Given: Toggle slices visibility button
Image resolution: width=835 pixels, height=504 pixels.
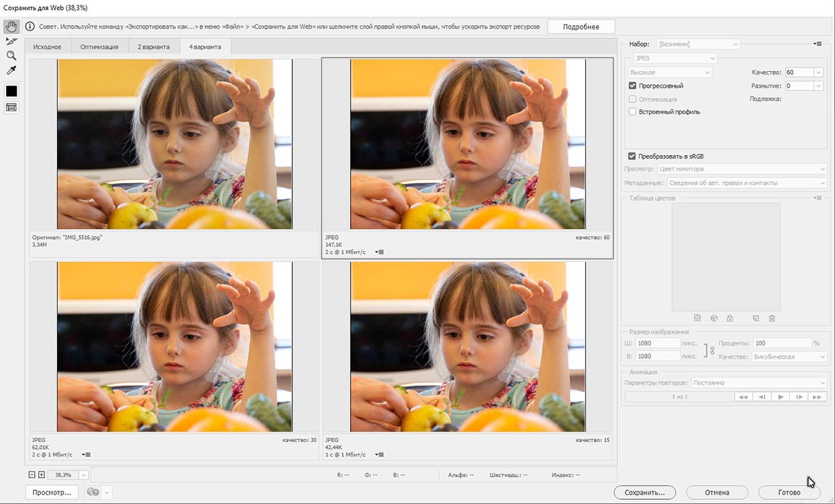Looking at the screenshot, I should click(11, 107).
